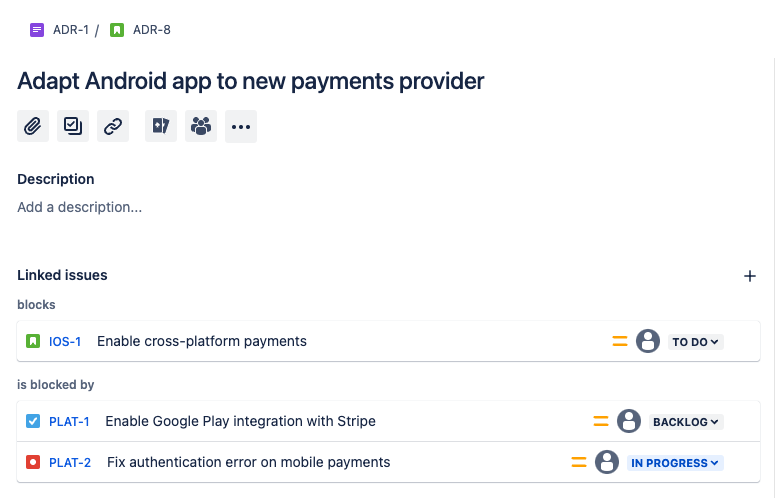Click assignee avatar on IOS-1 row
The height and width of the screenshot is (498, 775).
648,341
